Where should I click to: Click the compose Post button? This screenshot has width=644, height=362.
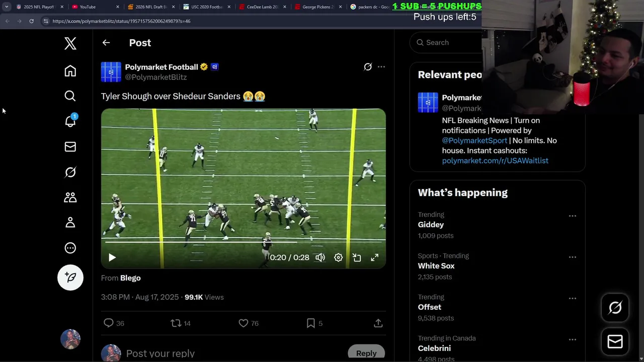70,278
